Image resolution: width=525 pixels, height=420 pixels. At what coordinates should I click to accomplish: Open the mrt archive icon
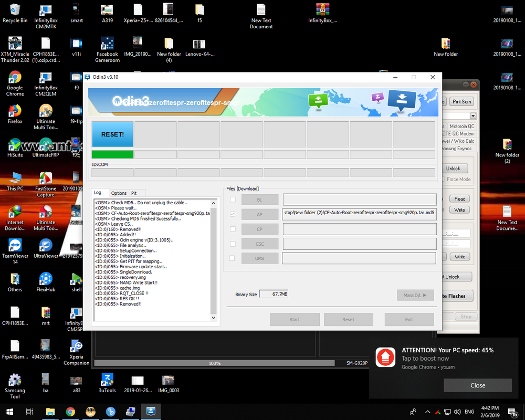(46, 316)
